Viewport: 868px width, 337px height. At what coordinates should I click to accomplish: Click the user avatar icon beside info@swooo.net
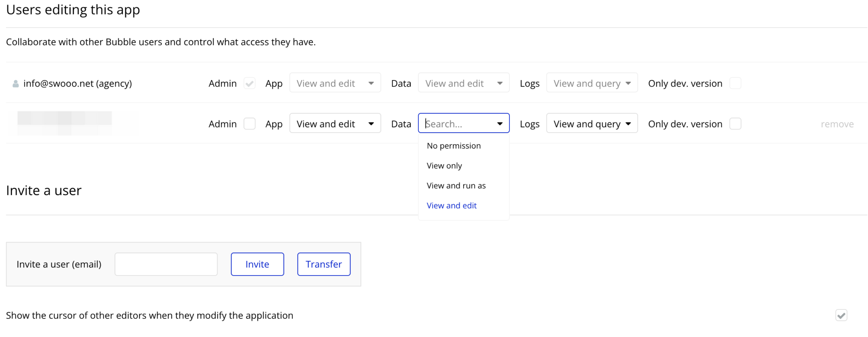16,84
